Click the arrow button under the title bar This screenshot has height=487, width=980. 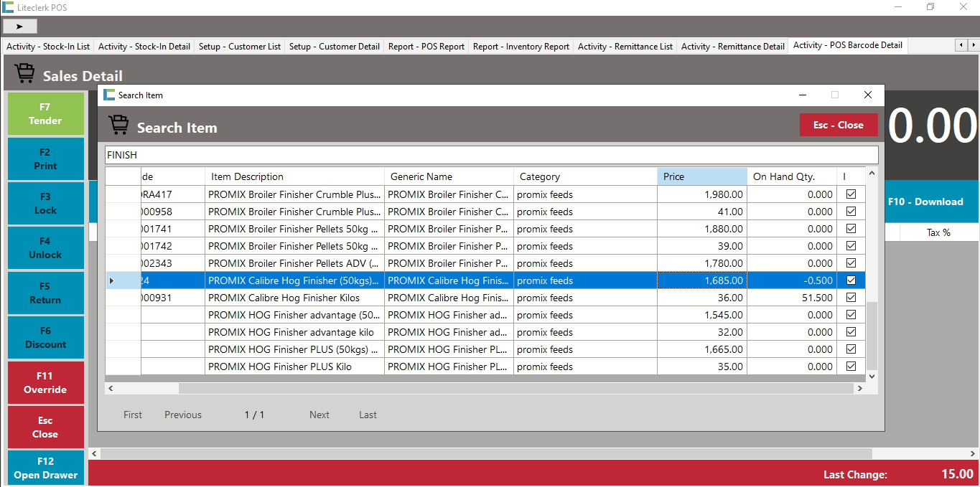click(x=19, y=26)
